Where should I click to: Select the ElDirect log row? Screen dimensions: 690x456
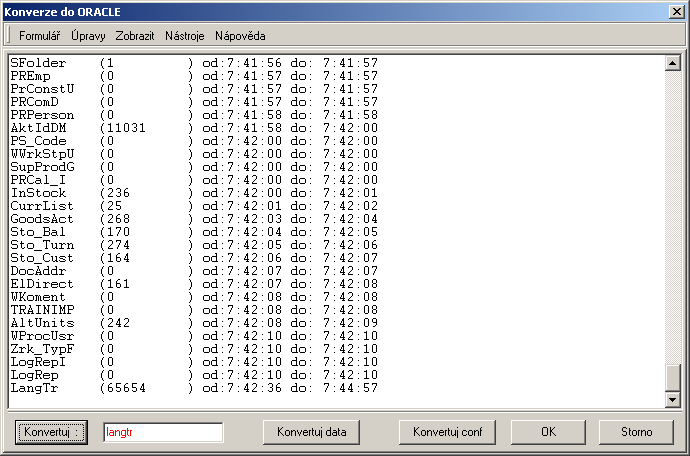(194, 284)
